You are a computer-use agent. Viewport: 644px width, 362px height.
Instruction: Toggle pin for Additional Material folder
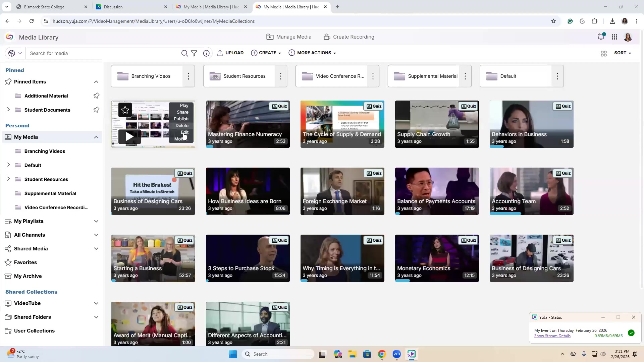[96, 96]
